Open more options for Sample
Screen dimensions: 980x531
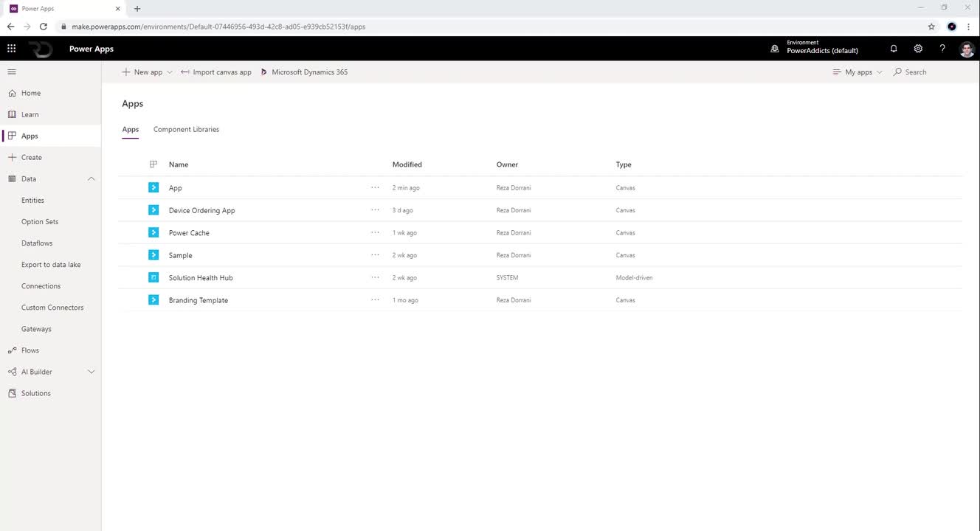click(376, 254)
